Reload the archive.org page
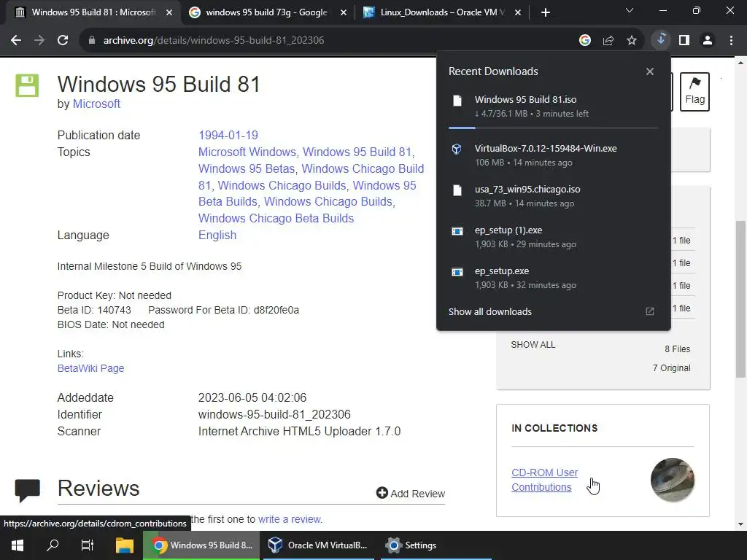This screenshot has width=747, height=560. click(63, 41)
